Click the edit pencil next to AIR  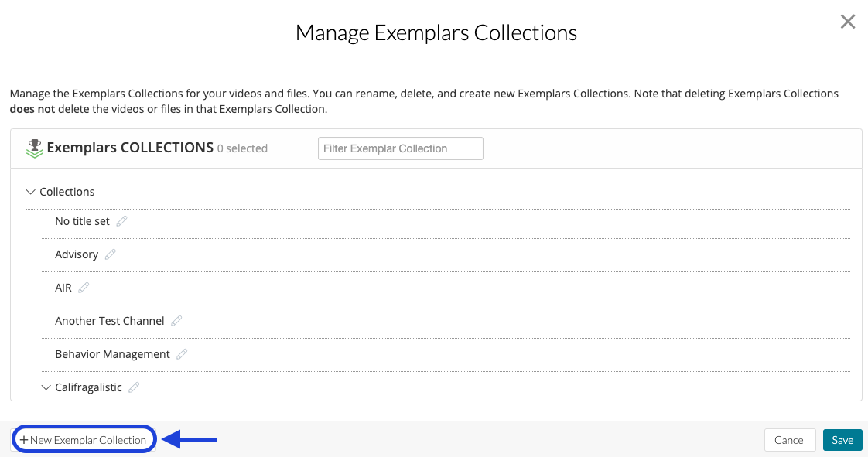(x=82, y=287)
